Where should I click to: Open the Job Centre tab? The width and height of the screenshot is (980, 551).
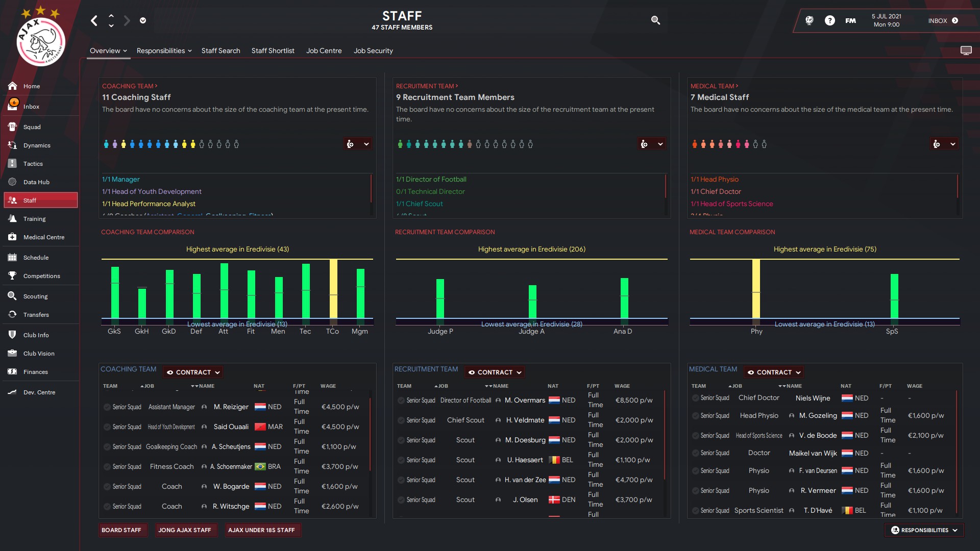click(x=324, y=51)
